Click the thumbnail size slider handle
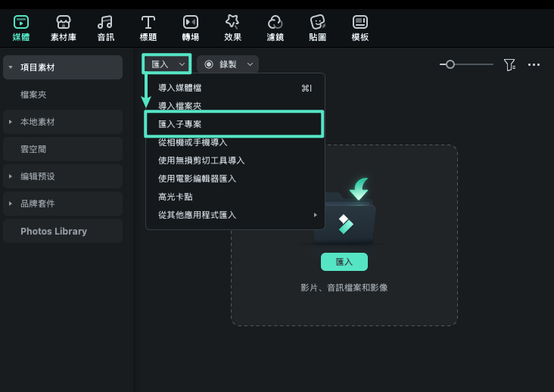 (450, 64)
